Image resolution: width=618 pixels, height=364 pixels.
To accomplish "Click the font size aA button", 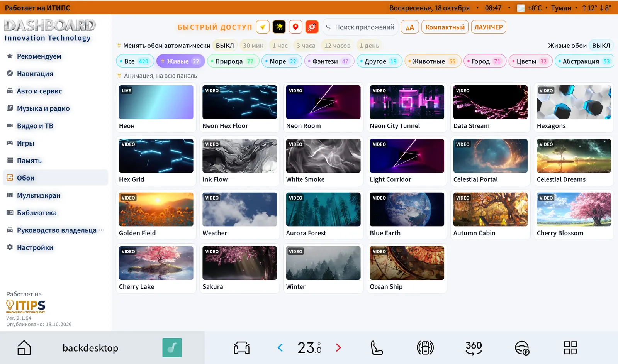I will click(410, 27).
